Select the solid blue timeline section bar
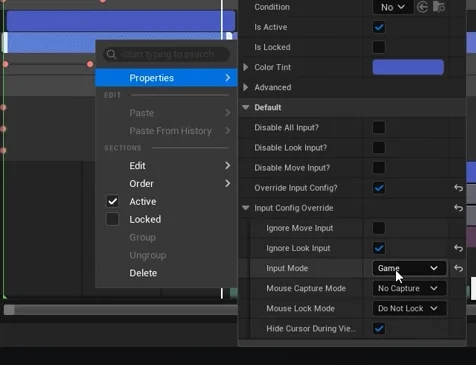The height and width of the screenshot is (365, 476). [x=121, y=21]
